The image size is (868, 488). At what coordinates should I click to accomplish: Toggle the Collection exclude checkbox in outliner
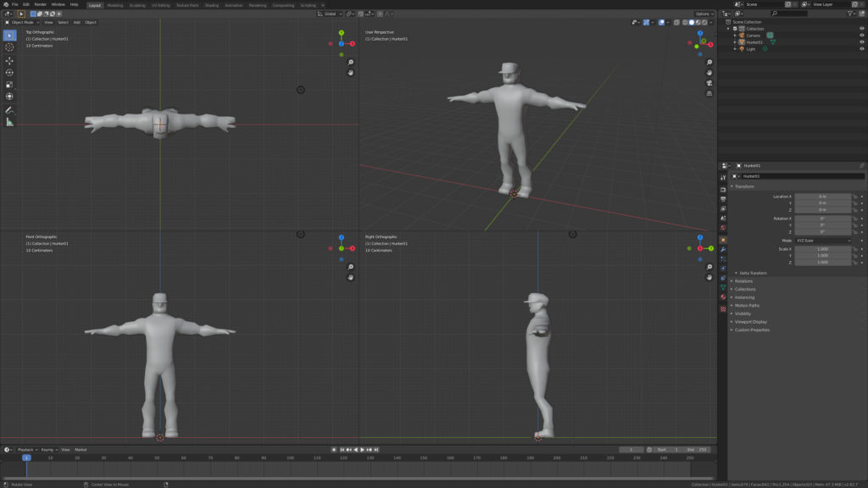click(735, 29)
